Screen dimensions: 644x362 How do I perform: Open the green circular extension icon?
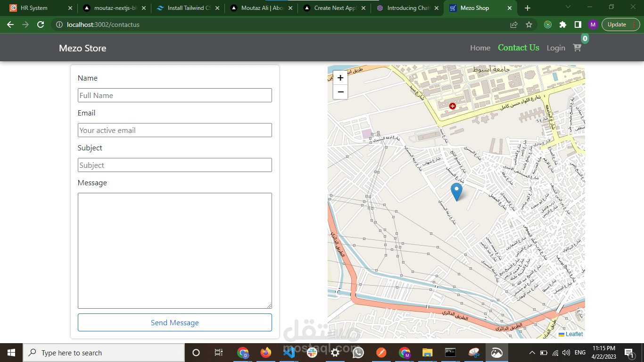point(548,25)
